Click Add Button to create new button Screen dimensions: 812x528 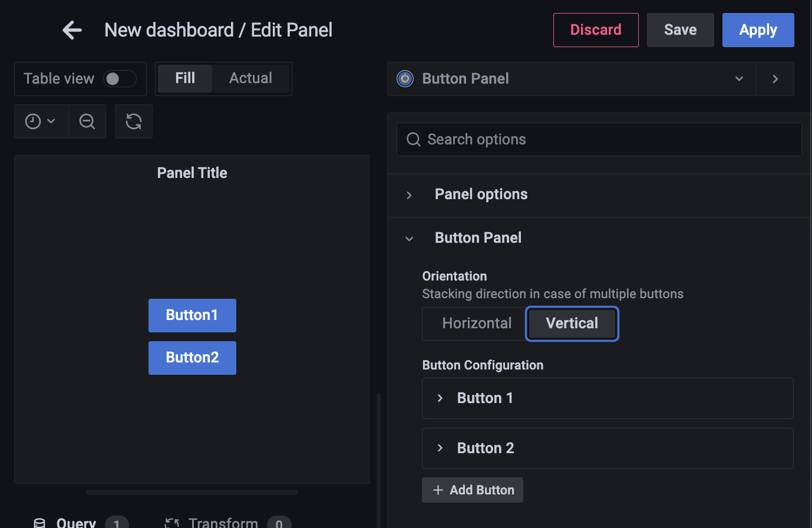tap(472, 490)
